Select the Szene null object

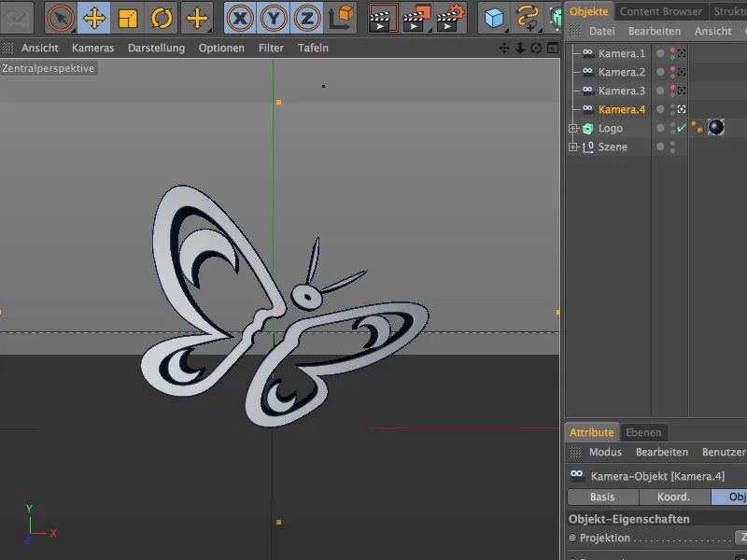pos(613,147)
